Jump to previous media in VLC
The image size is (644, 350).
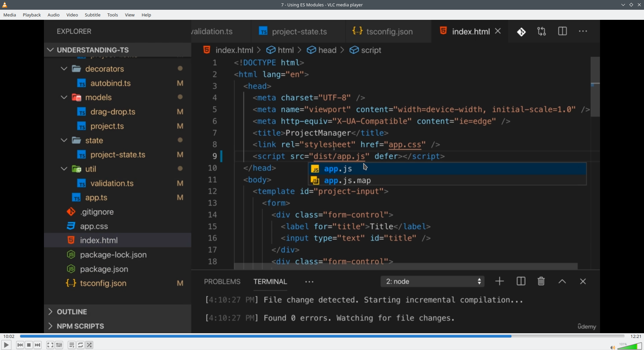pos(20,345)
